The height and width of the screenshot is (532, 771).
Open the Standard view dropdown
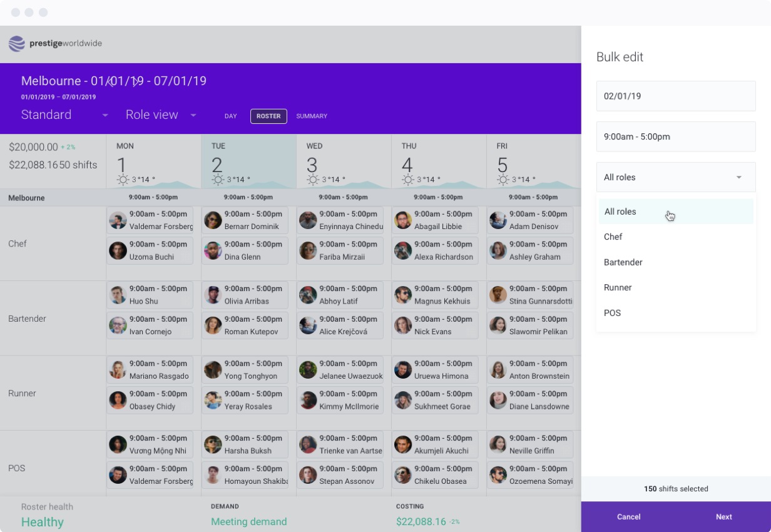65,115
